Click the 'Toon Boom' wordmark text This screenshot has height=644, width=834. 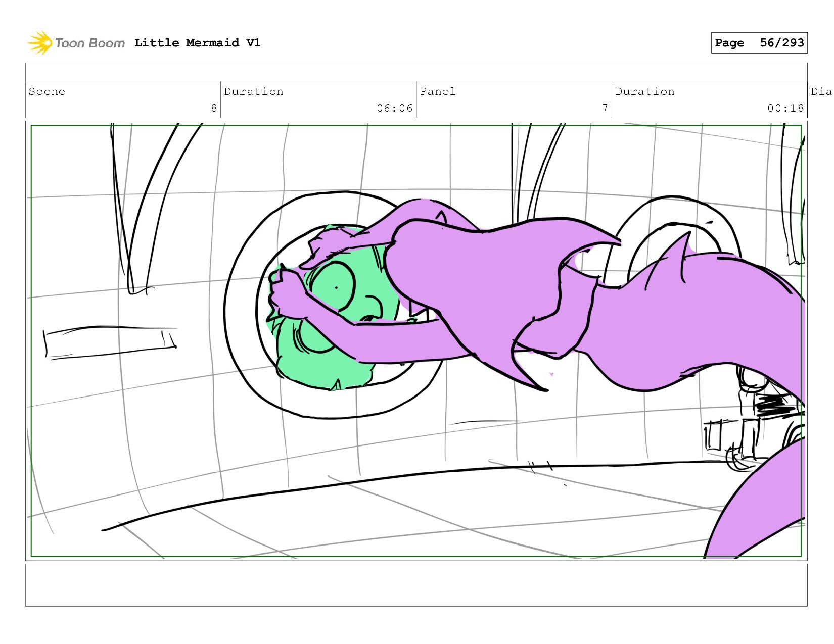pos(90,43)
